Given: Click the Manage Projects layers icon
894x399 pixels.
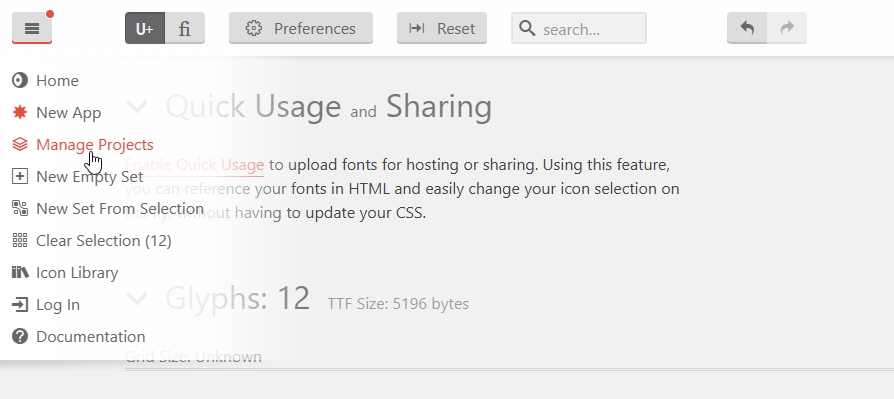Looking at the screenshot, I should click(x=20, y=144).
